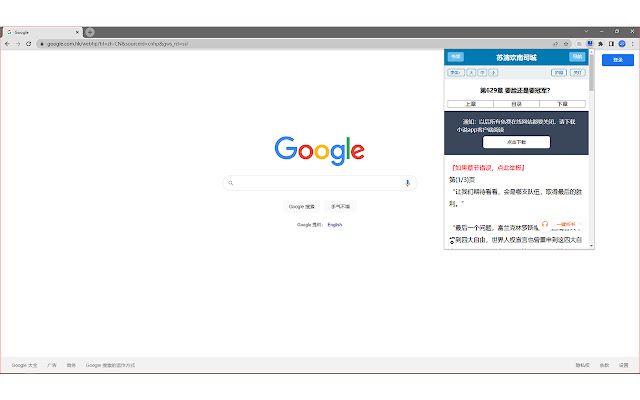Open the 商务 footer link

[71, 365]
